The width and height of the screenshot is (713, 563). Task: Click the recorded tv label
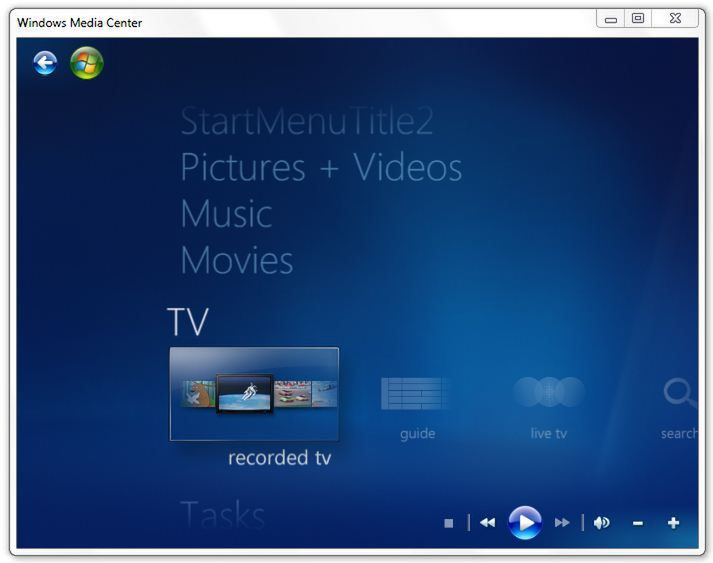point(280,457)
